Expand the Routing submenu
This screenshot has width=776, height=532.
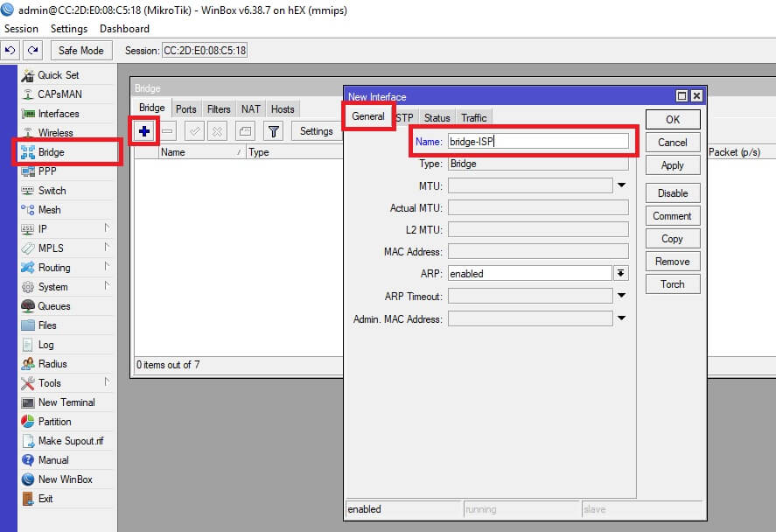107,267
